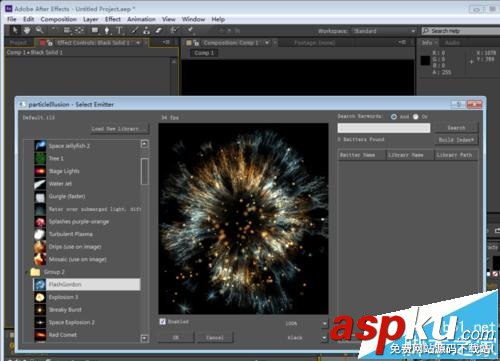Image resolution: width=500 pixels, height=361 pixels.
Task: Select the Turbulent Plasma emitter
Action: coord(87,234)
